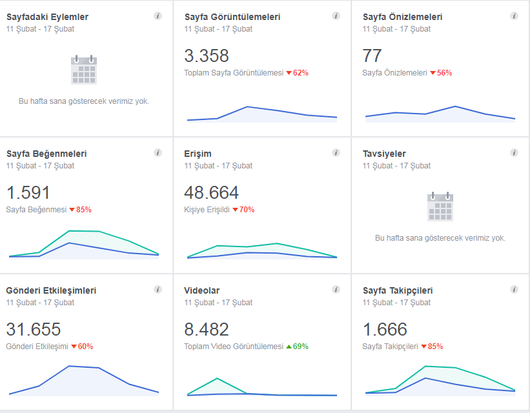Click info icon on Tavsiyeler card
Image resolution: width=532 pixels, height=413 pixels.
pos(515,152)
